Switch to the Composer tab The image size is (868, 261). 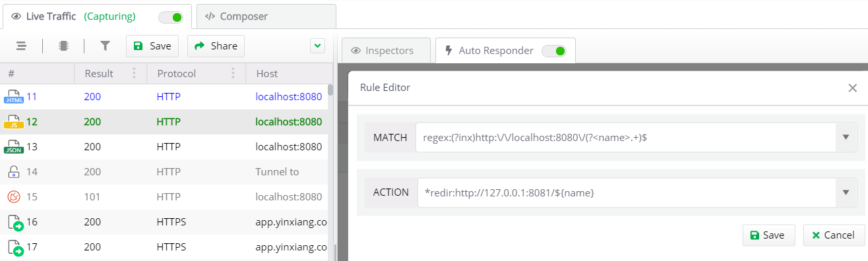click(x=266, y=16)
